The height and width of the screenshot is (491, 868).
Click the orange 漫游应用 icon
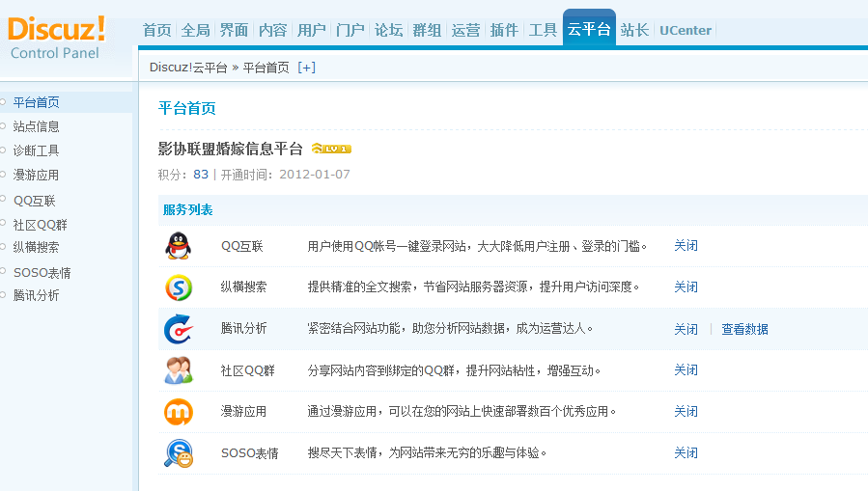179,412
